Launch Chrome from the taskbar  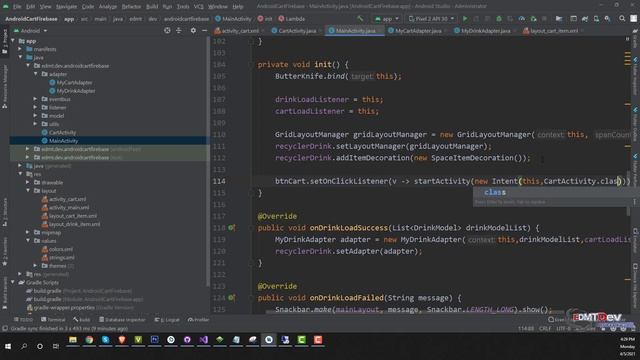click(89, 340)
